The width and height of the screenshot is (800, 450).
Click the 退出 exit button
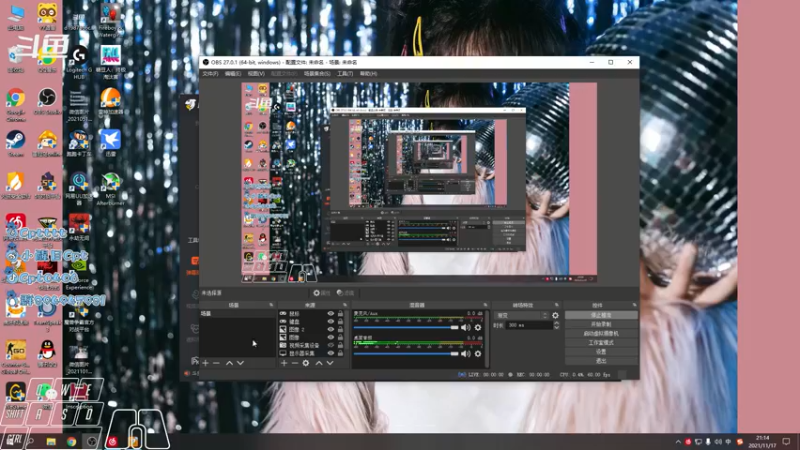(601, 361)
